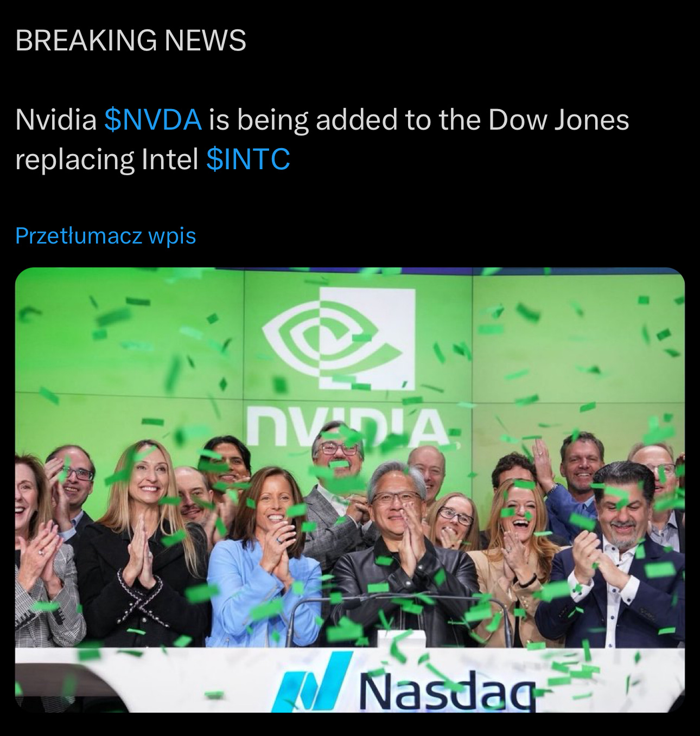
Task: Open the $INTC cashtag link
Action: click(x=248, y=159)
